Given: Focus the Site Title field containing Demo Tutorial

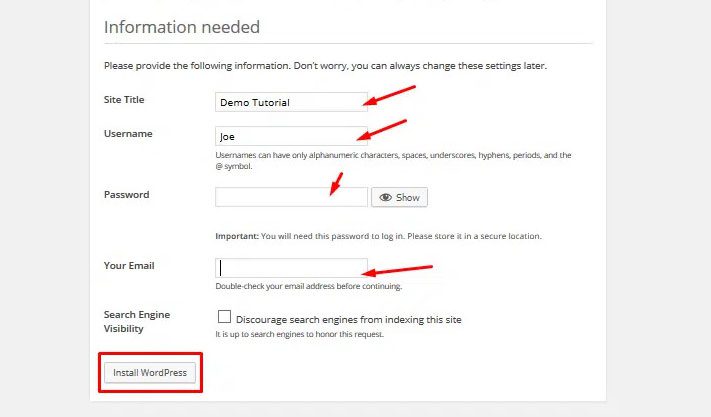Looking at the screenshot, I should click(290, 102).
